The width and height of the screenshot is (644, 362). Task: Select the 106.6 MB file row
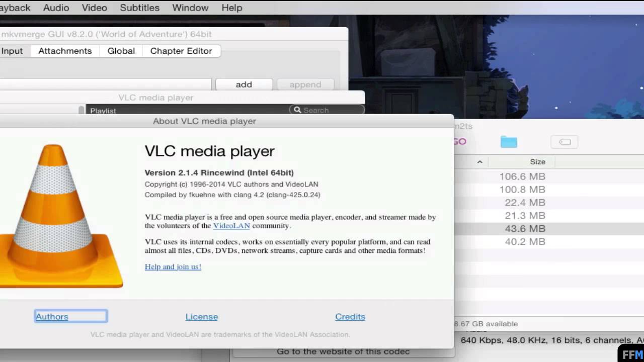pyautogui.click(x=549, y=176)
